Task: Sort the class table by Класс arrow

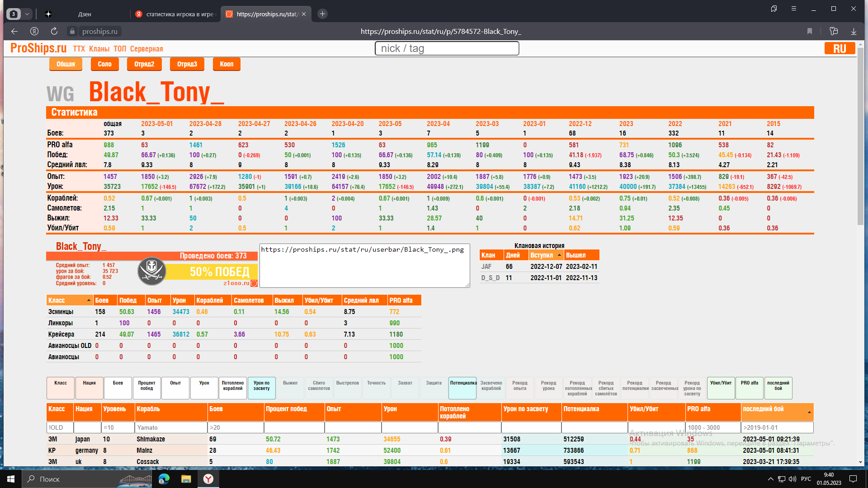Action: coord(89,300)
